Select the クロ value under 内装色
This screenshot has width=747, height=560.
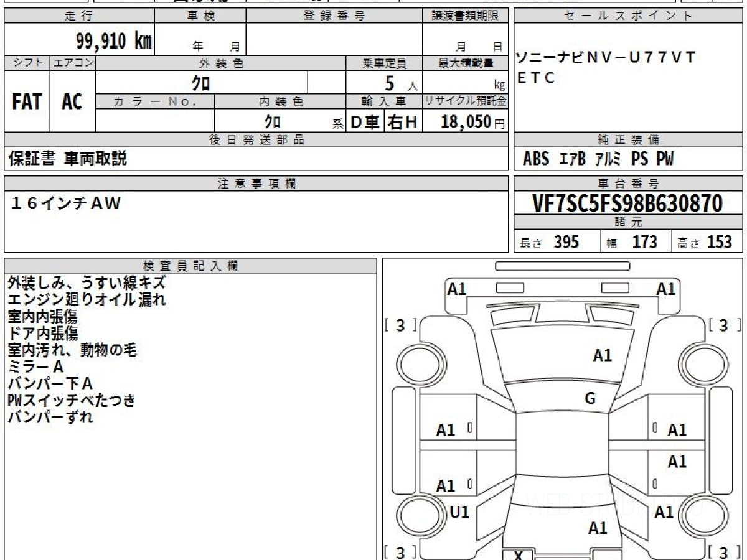point(273,121)
